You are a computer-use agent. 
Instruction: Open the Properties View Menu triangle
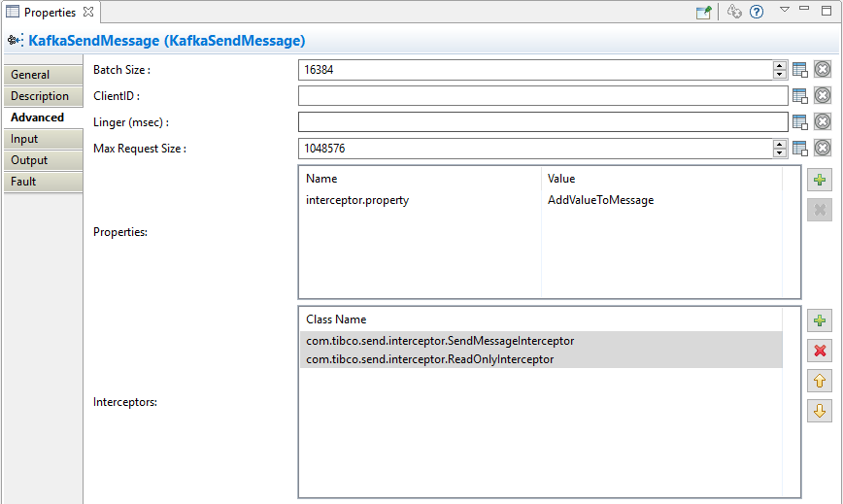(x=785, y=10)
